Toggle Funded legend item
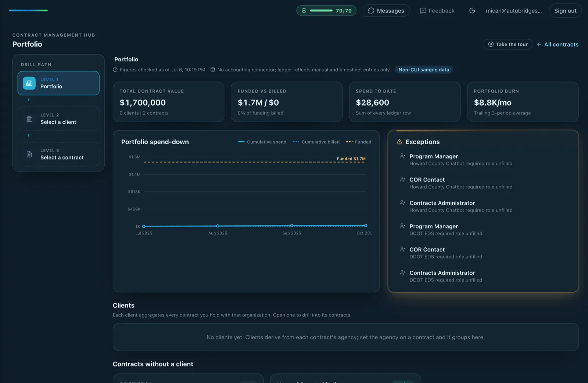Image resolution: width=588 pixels, height=383 pixels. pyautogui.click(x=359, y=142)
